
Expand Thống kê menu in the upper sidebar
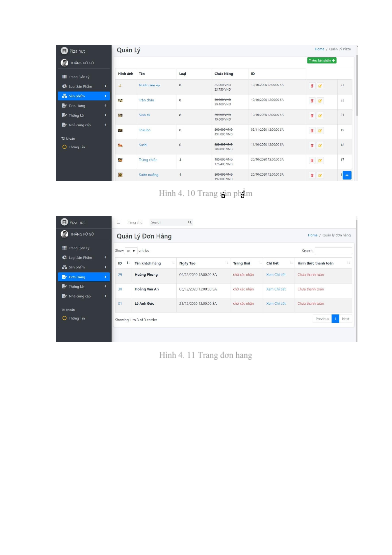tap(84, 116)
